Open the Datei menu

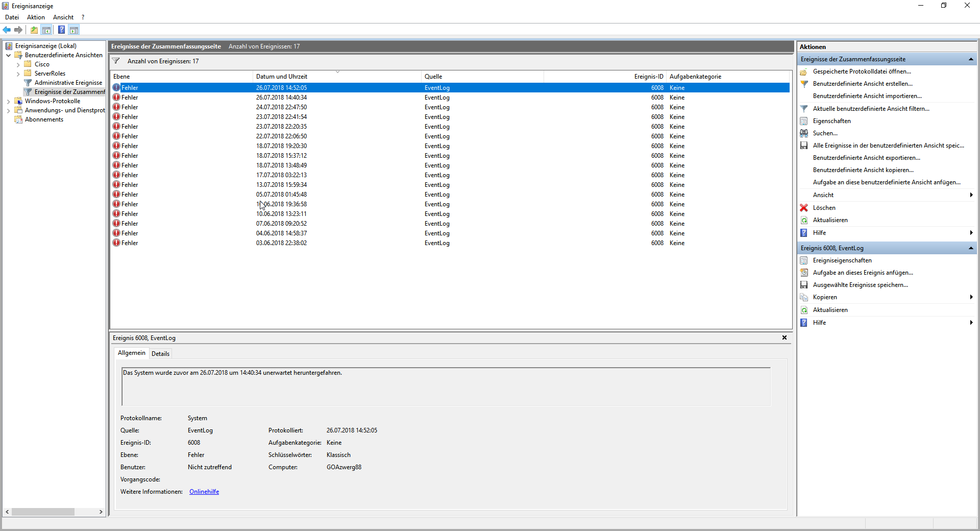[x=12, y=17]
